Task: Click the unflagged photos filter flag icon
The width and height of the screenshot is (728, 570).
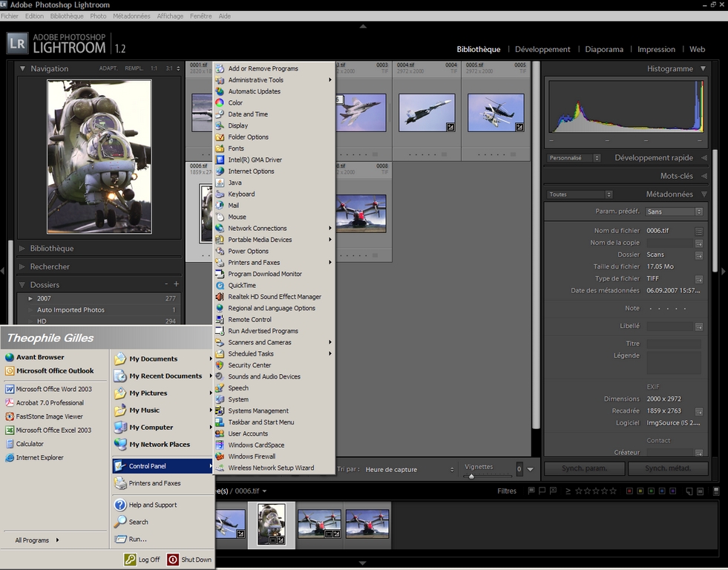Action: tap(542, 491)
